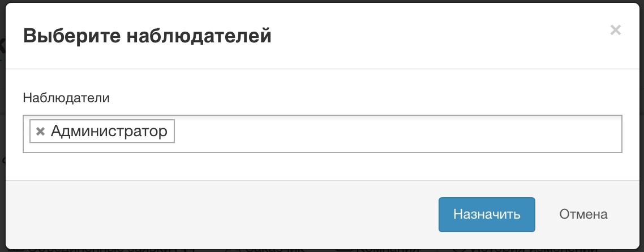Close the dialog with the top-right X
The height and width of the screenshot is (252, 644).
coord(616,31)
